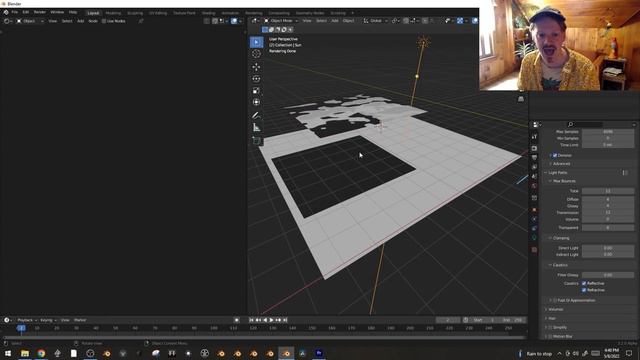Open the Tool properties tab

tap(534, 137)
